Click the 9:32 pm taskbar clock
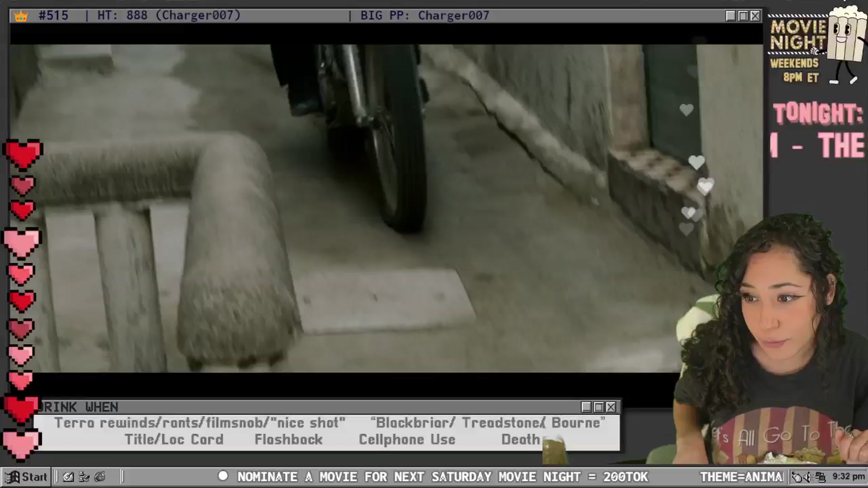 click(x=849, y=477)
